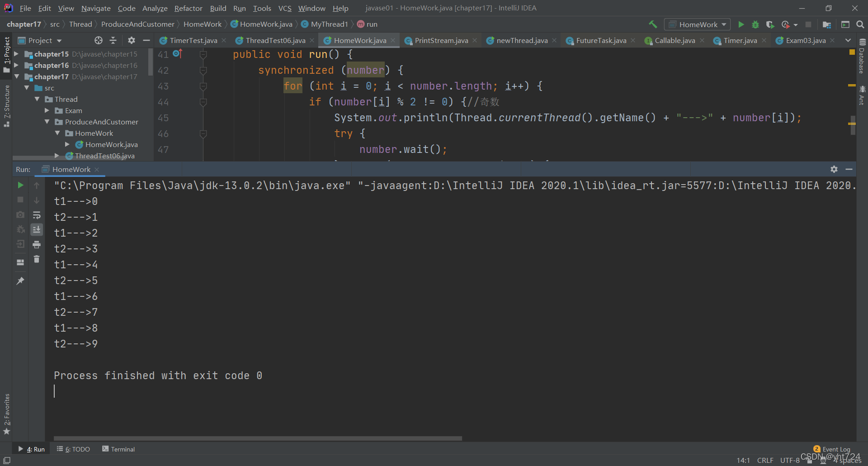Open the Event Log

(832, 449)
